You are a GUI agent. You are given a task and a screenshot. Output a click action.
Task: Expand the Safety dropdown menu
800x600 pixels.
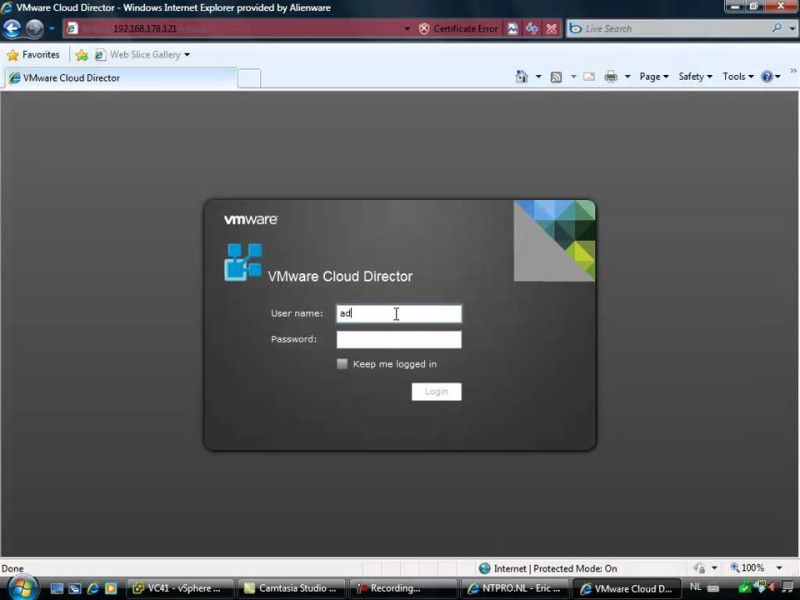(693, 75)
